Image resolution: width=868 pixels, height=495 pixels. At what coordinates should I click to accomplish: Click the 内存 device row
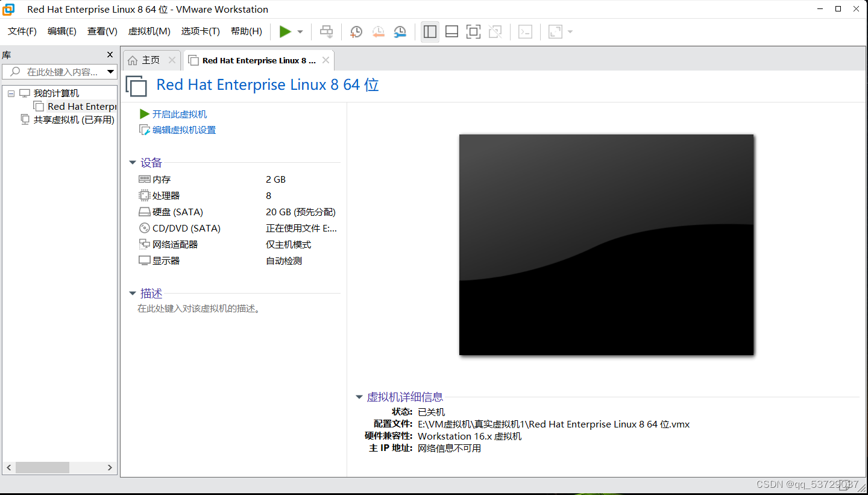pos(238,179)
